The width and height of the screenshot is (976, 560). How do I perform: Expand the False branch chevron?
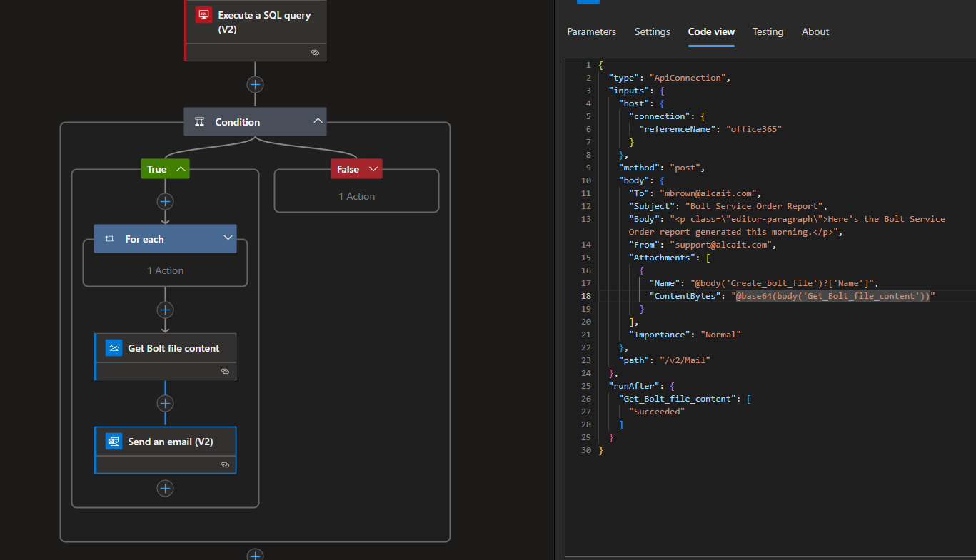(x=373, y=169)
